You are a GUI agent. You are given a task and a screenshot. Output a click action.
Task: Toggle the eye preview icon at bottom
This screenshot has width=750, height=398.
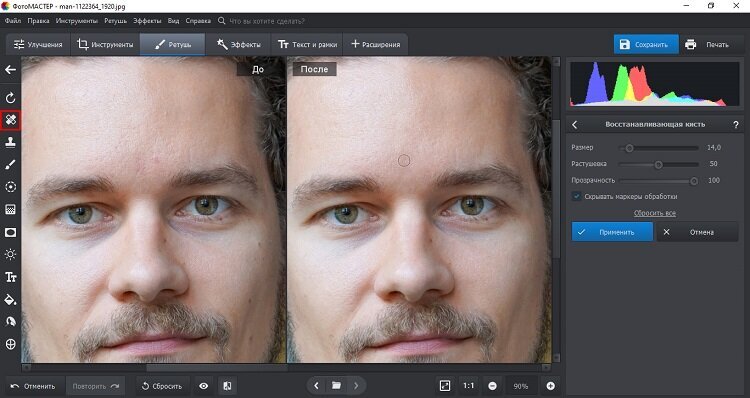(204, 386)
